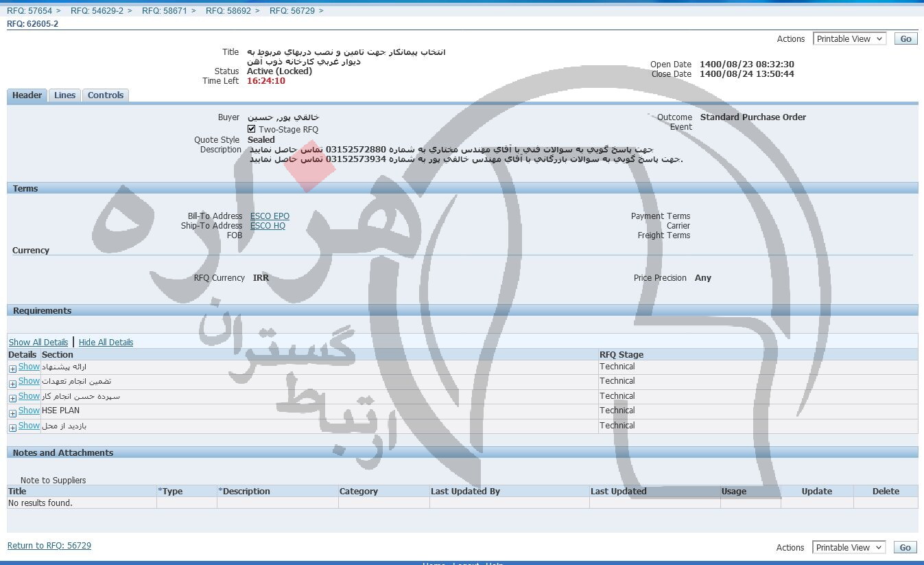Go to RFQ: 57654 breadcrumb

click(29, 11)
